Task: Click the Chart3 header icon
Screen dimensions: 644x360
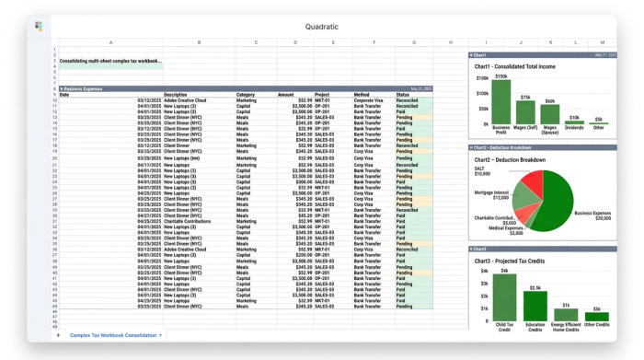Action: point(471,249)
